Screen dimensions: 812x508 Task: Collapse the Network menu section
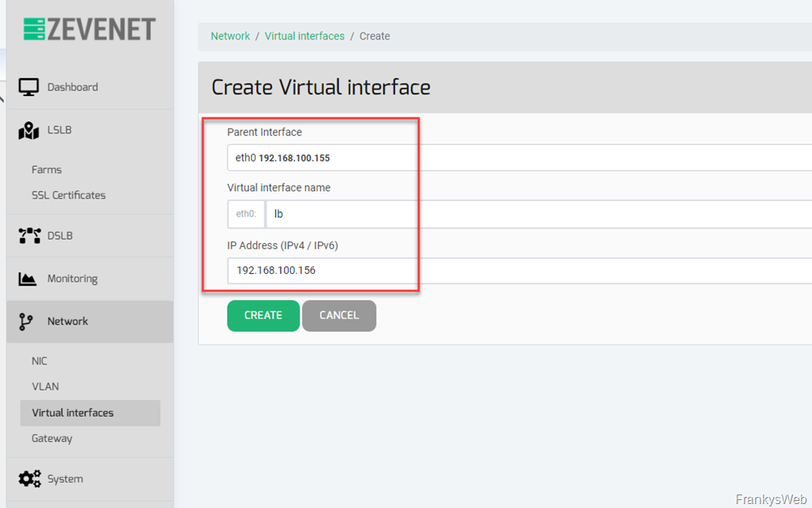click(67, 321)
